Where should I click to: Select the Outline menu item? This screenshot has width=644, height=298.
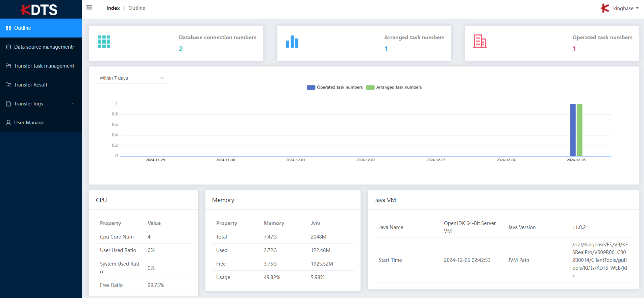click(41, 28)
